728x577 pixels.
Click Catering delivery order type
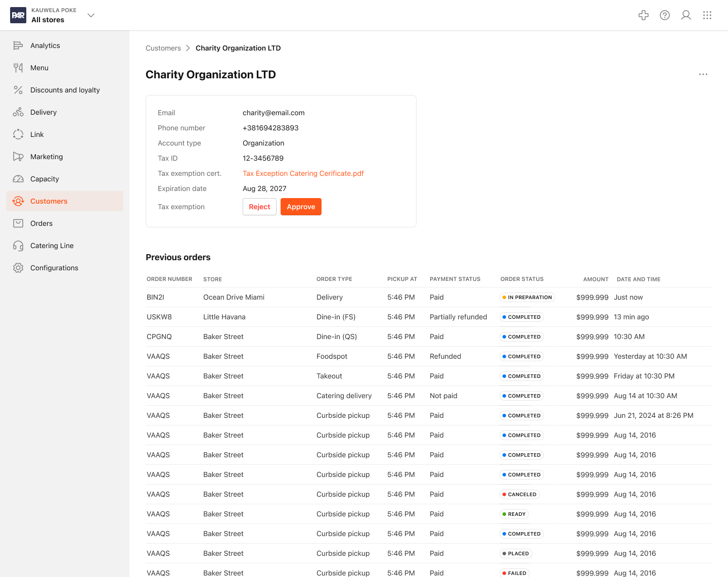tap(344, 396)
